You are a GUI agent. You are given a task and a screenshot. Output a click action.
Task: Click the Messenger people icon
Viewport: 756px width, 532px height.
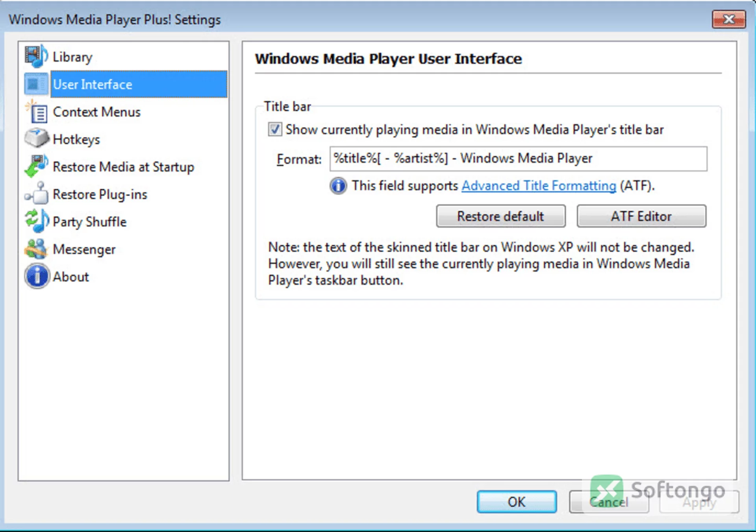[x=36, y=249]
